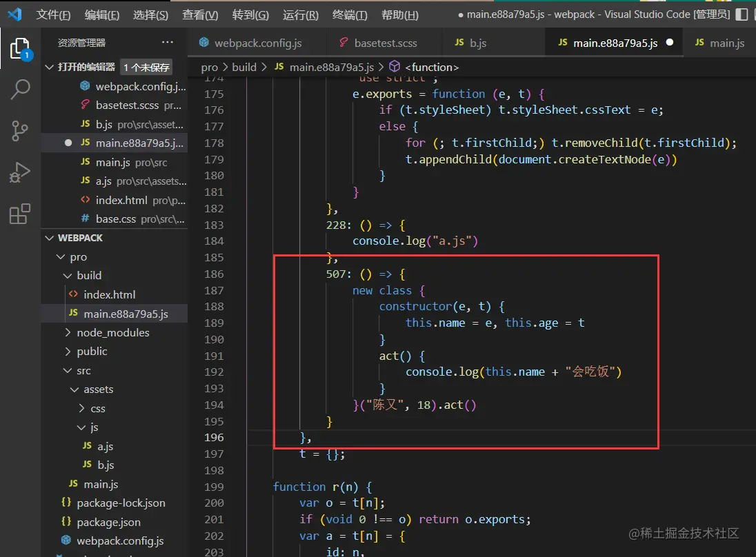
Task: Switch to basetest.scss tab
Action: 385,43
